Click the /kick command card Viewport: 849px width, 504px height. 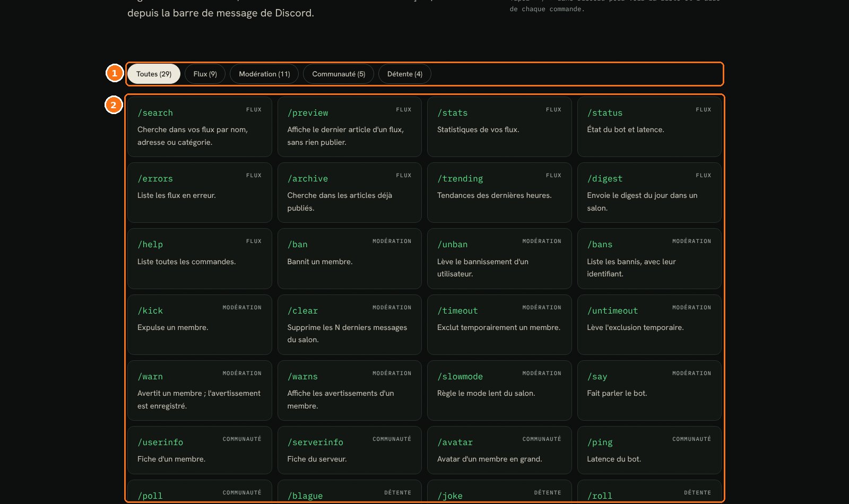[200, 325]
